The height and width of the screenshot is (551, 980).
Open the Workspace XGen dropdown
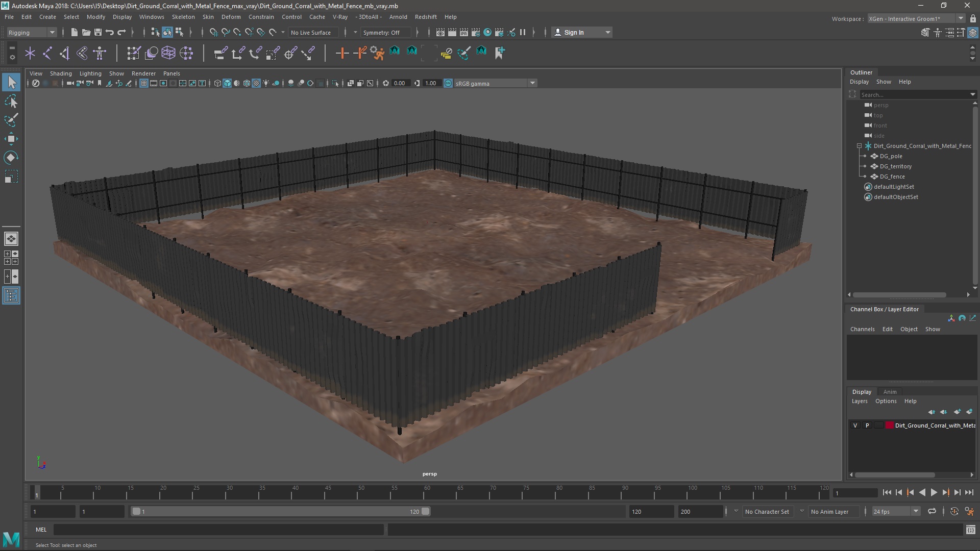click(x=916, y=18)
